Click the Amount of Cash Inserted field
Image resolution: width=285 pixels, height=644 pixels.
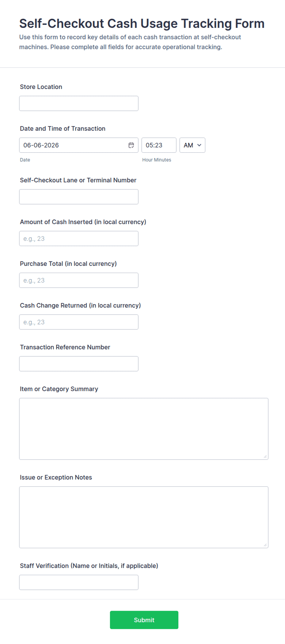point(79,238)
